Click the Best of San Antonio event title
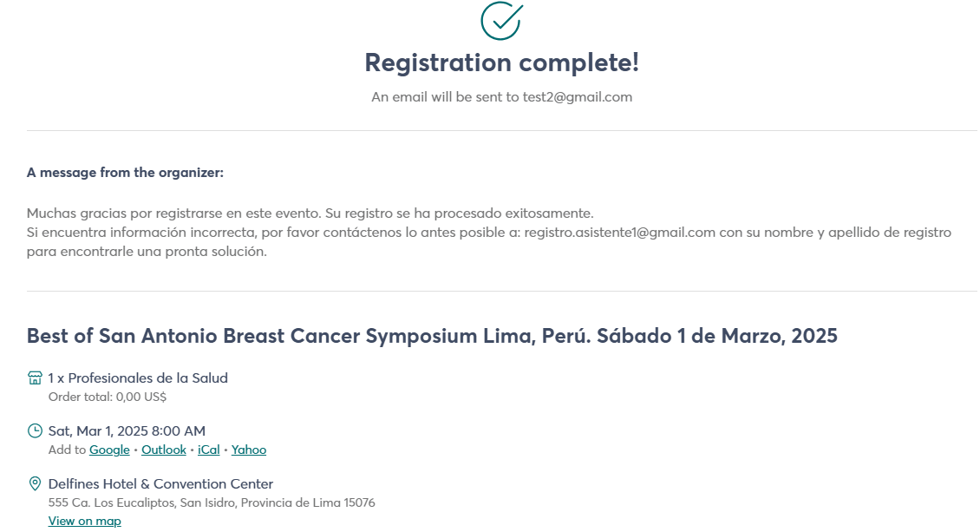Viewport: 980px width, 532px height. tap(432, 336)
